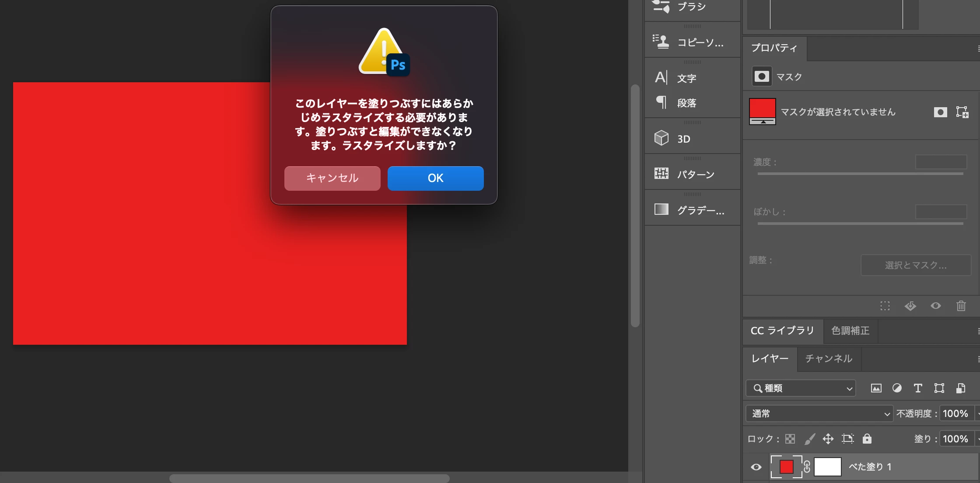Toggle visibility of べた塗り 1 layer

[x=756, y=467]
